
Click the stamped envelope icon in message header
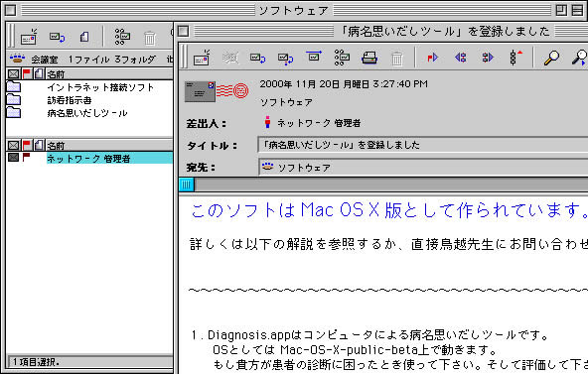(217, 91)
